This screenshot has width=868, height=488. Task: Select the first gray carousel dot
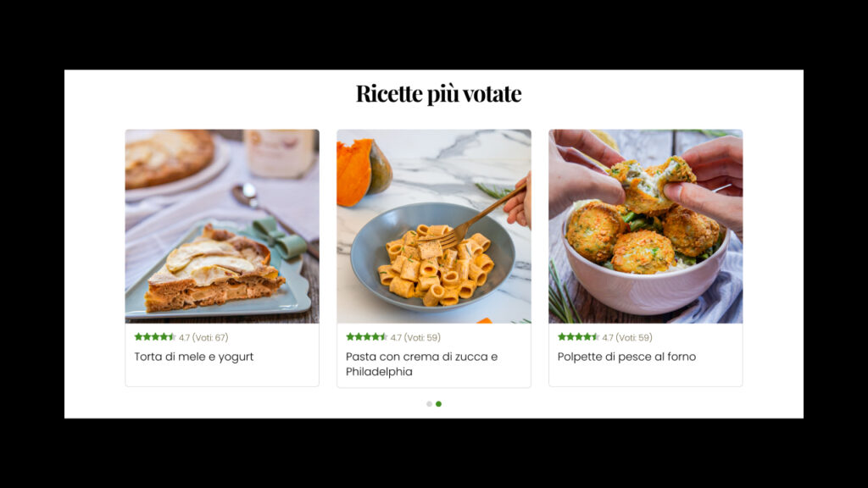[429, 404]
